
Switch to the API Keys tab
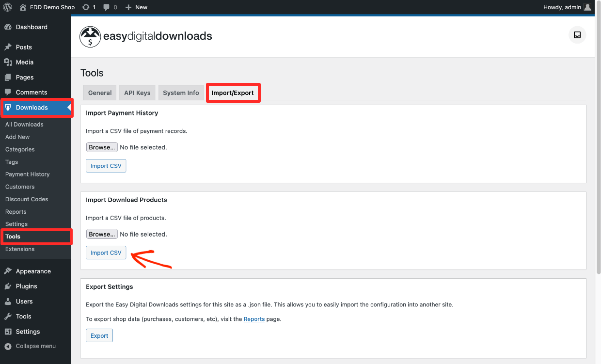click(x=137, y=93)
